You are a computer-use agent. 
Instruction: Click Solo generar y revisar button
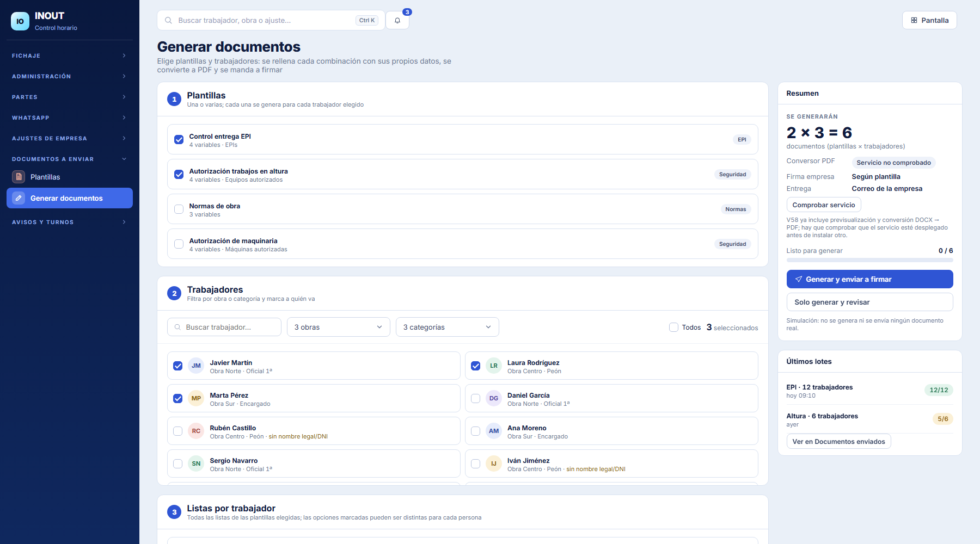pos(869,302)
